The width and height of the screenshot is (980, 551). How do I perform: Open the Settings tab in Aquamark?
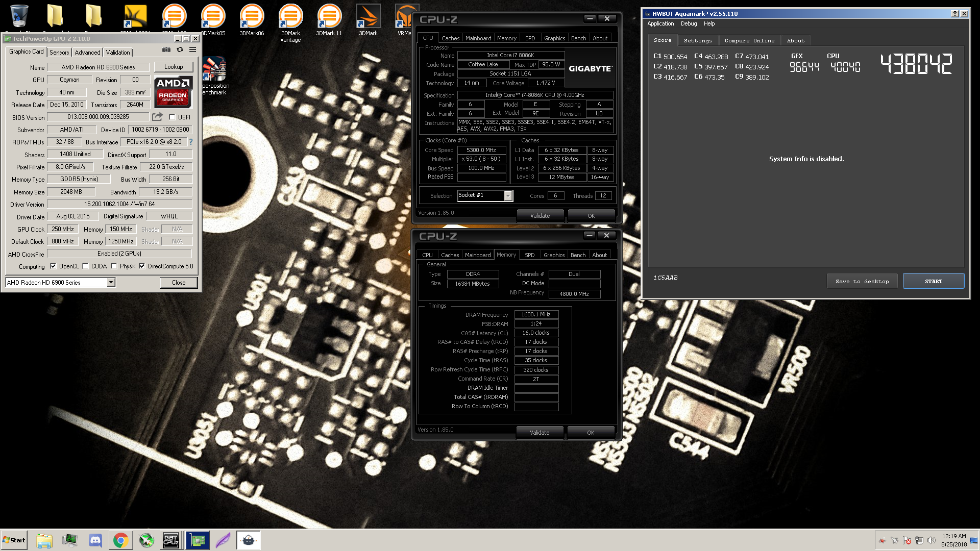[698, 40]
